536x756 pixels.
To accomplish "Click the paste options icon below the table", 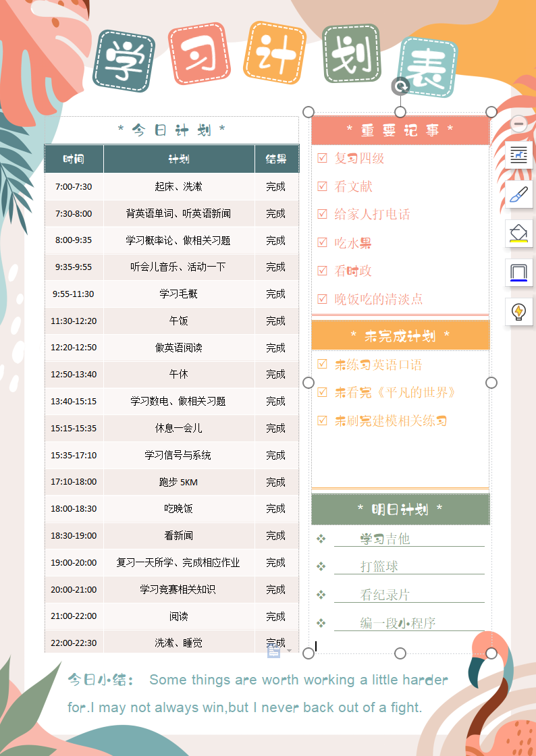I will (273, 651).
